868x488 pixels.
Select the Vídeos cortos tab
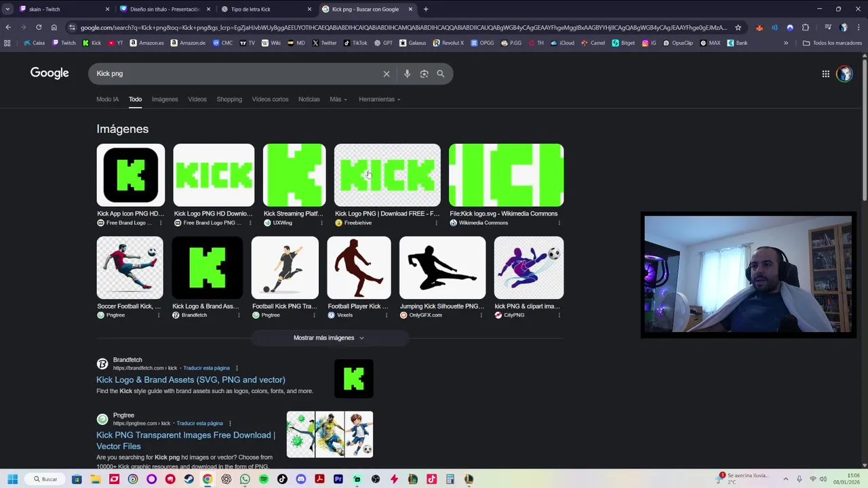pos(270,99)
